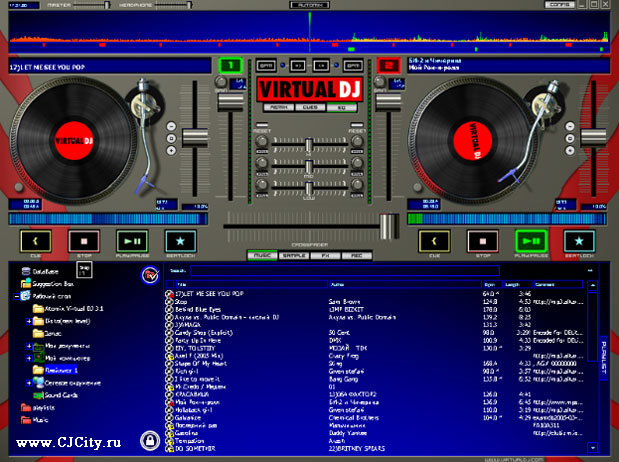The image size is (619, 462).
Task: Click the right deck gain knob
Action: pos(380,82)
